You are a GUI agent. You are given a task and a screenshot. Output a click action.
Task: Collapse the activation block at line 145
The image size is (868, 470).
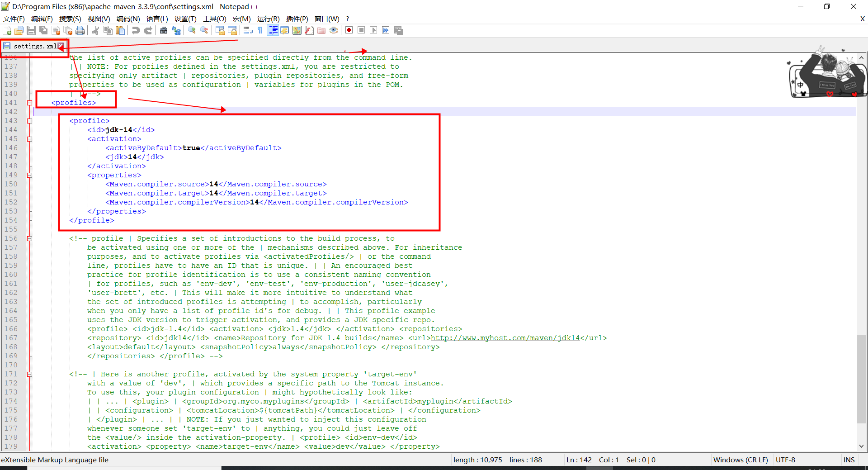click(x=29, y=139)
